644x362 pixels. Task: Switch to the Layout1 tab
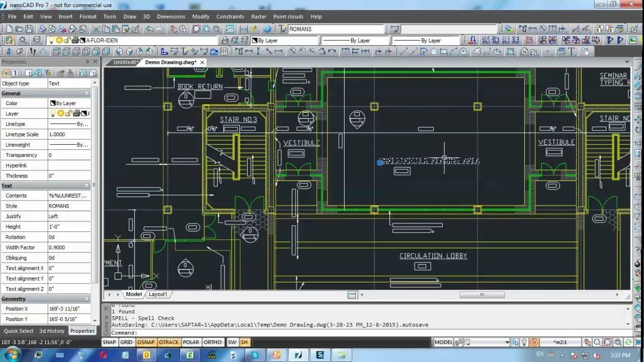coord(158,294)
